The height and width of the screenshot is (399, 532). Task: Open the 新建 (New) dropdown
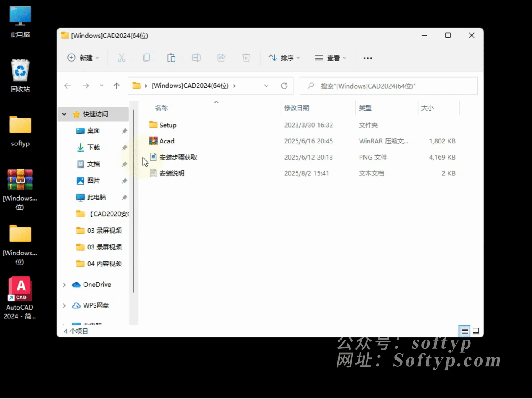83,58
